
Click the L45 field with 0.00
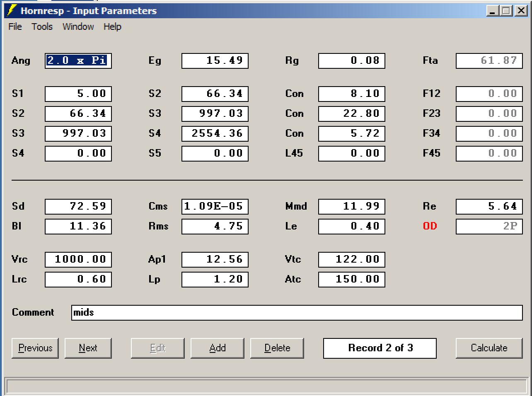pyautogui.click(x=352, y=153)
